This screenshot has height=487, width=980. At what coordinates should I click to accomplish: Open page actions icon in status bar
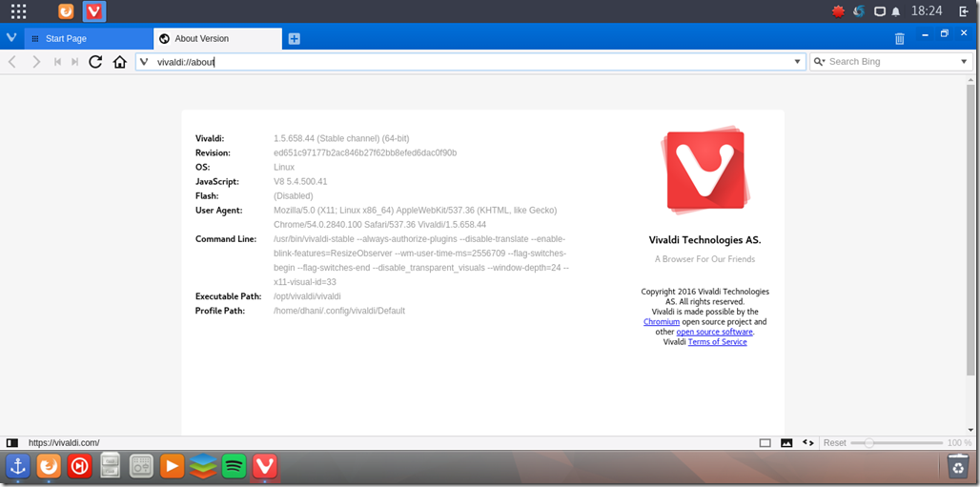pyautogui.click(x=807, y=442)
